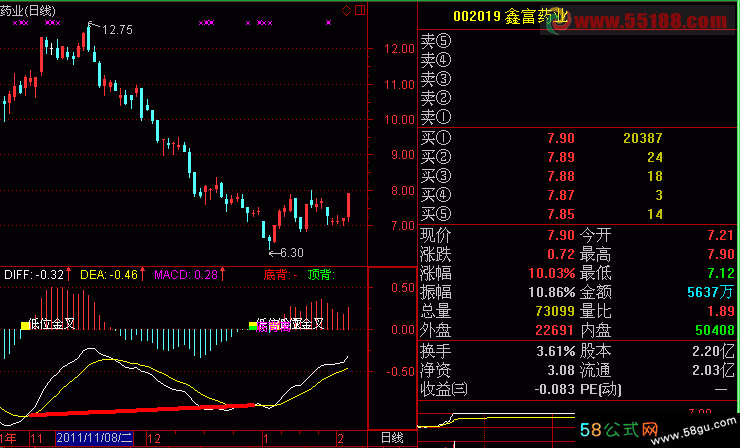The height and width of the screenshot is (448, 740).
Task: Click the 股本 value 2.20亿
Action: [713, 351]
